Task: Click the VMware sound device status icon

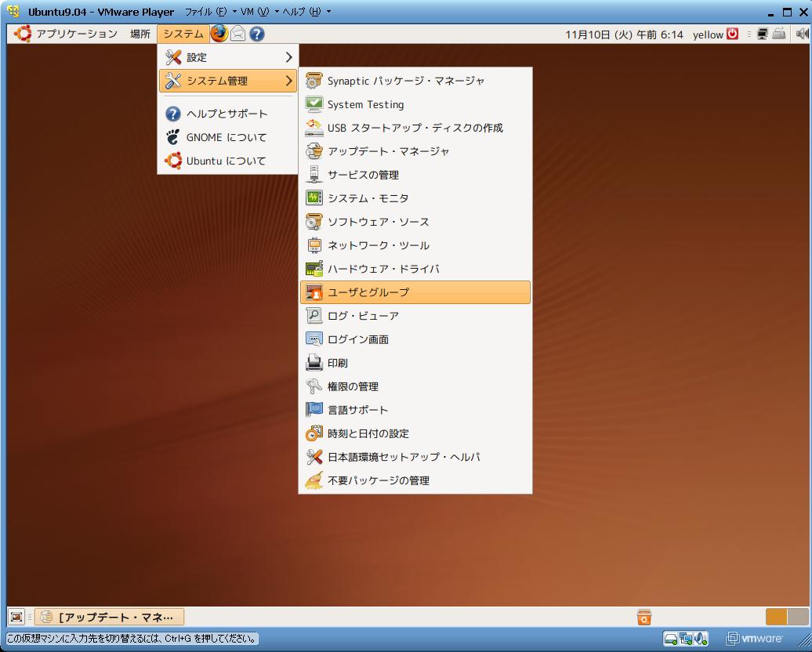Action: pyautogui.click(x=701, y=639)
